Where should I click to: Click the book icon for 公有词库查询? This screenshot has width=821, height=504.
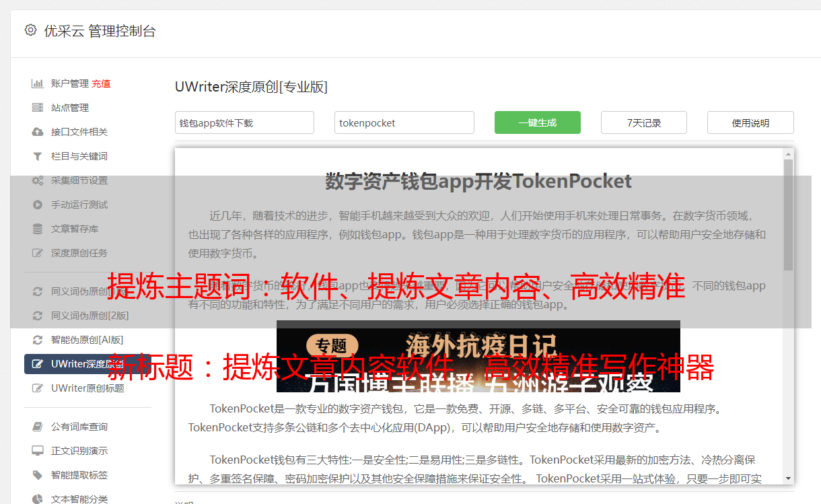(x=38, y=427)
